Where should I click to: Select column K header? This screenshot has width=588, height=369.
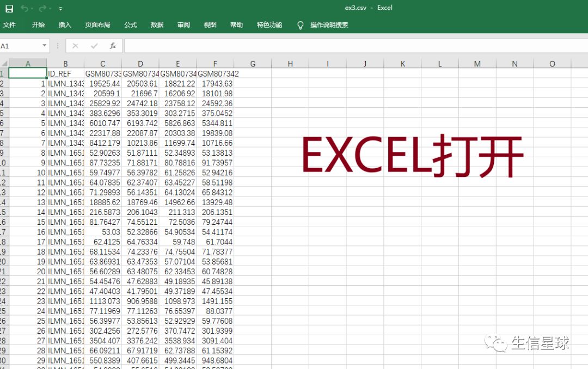coord(402,64)
